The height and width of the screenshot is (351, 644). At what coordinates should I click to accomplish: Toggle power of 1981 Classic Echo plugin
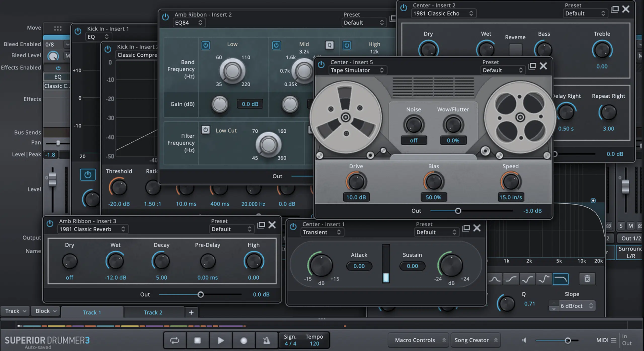(404, 8)
